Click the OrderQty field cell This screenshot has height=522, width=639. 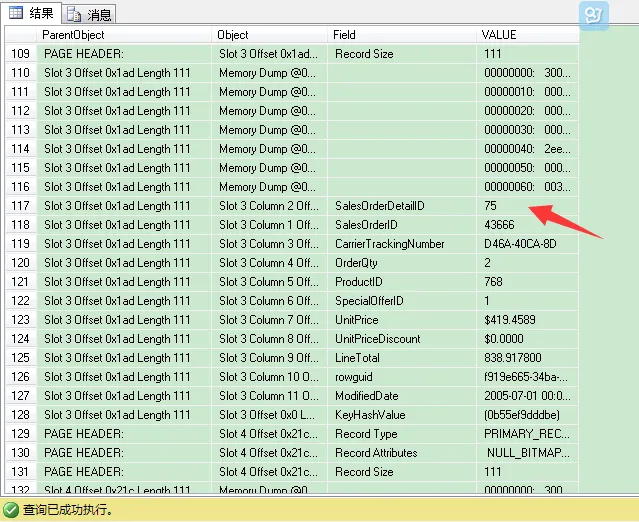402,263
